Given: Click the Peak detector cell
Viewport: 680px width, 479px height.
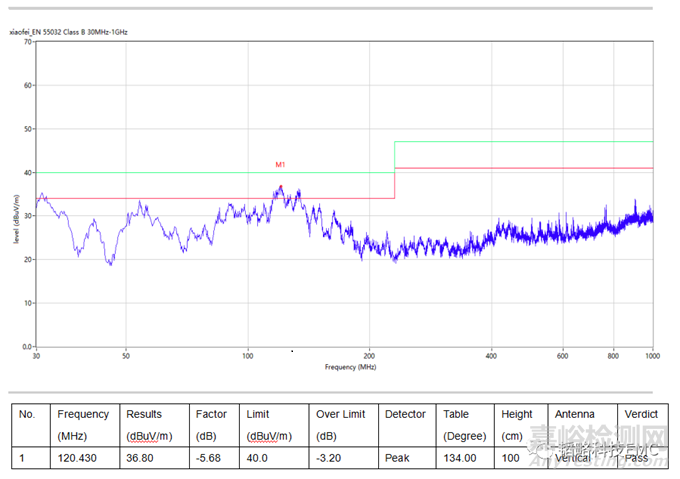Looking at the screenshot, I should 396,457.
